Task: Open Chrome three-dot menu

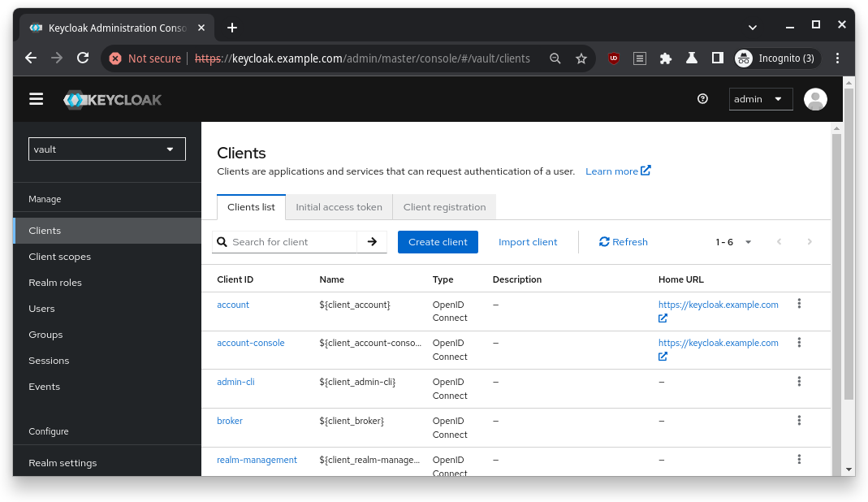Action: pos(837,58)
